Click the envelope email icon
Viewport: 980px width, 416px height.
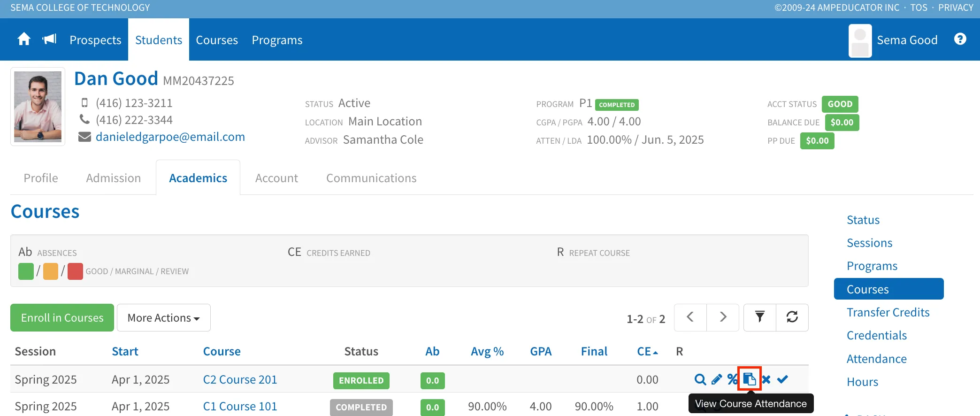[x=84, y=137]
